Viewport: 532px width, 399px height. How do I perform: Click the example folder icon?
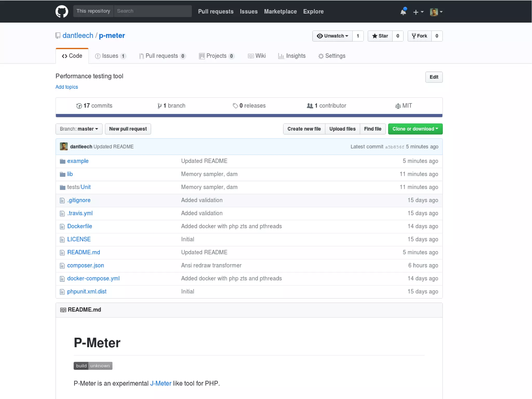[63, 161]
